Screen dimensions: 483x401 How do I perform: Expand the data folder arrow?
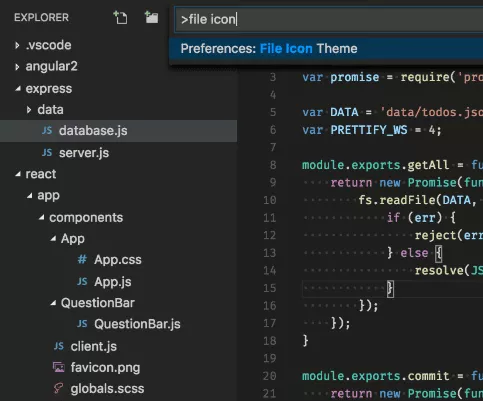point(29,110)
